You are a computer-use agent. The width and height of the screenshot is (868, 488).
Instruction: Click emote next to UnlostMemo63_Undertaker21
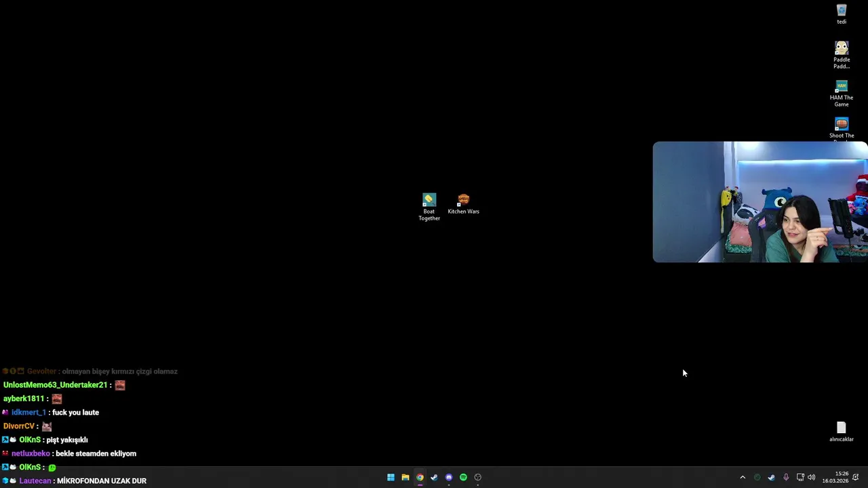coord(120,385)
